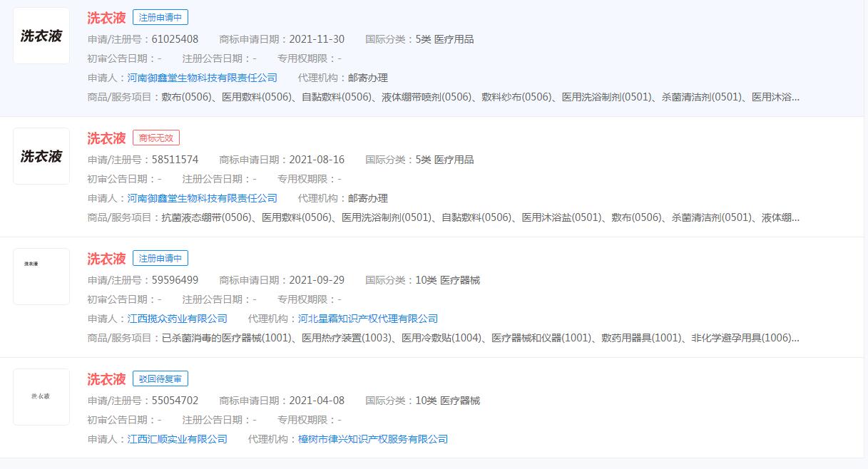Open the 洗衣液 title marked 商标无效

pyautogui.click(x=106, y=138)
